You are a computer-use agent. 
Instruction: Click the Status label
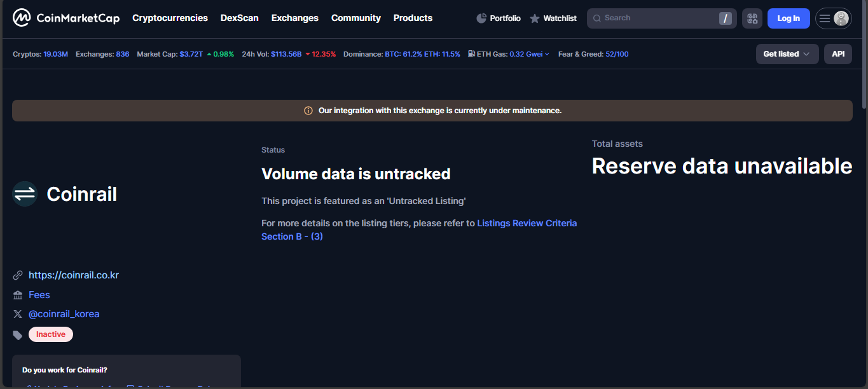tap(273, 150)
